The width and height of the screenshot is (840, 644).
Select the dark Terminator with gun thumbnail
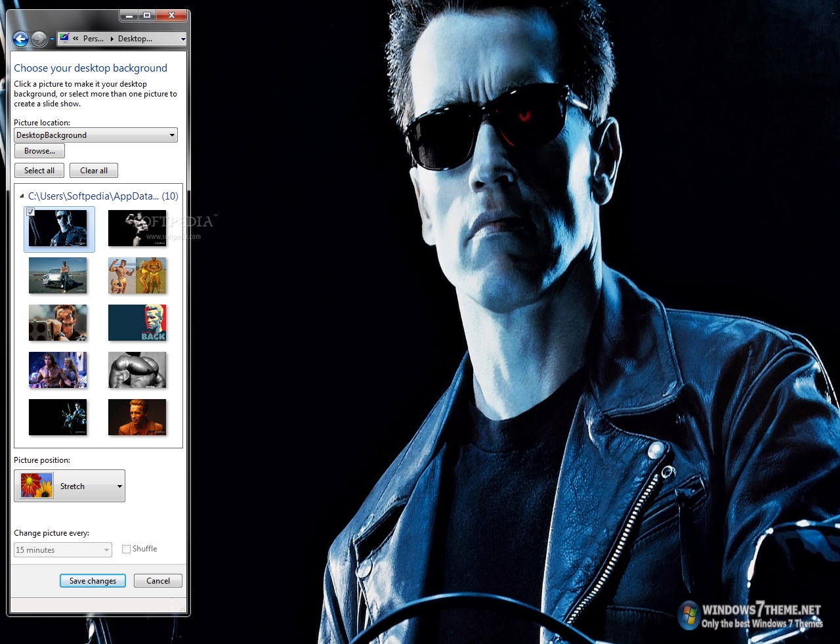point(58,418)
